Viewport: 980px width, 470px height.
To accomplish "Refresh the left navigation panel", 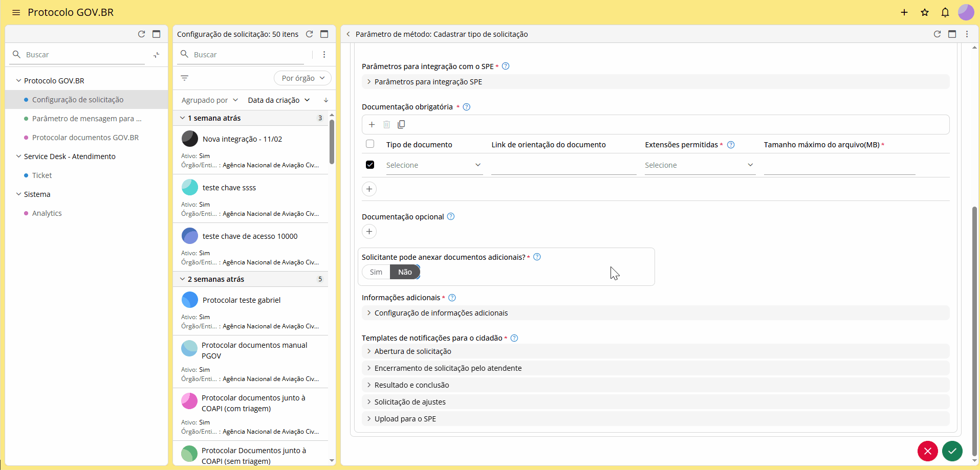I will (142, 34).
